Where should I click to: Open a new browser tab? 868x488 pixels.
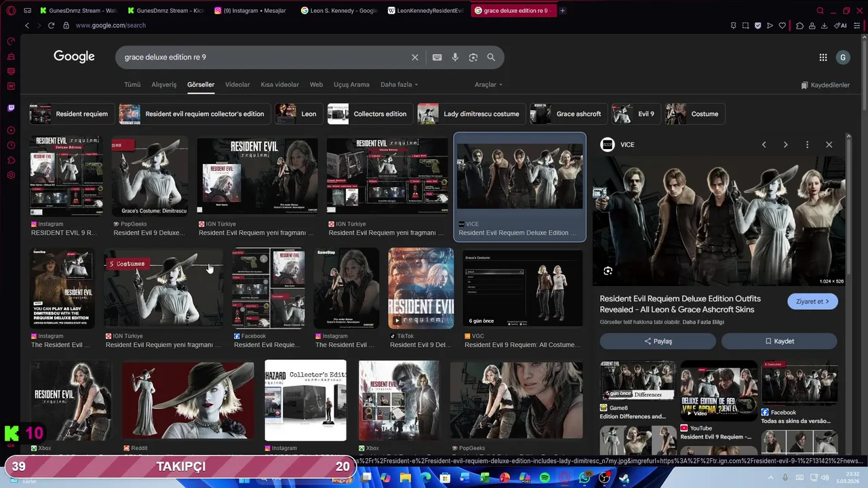coord(562,10)
